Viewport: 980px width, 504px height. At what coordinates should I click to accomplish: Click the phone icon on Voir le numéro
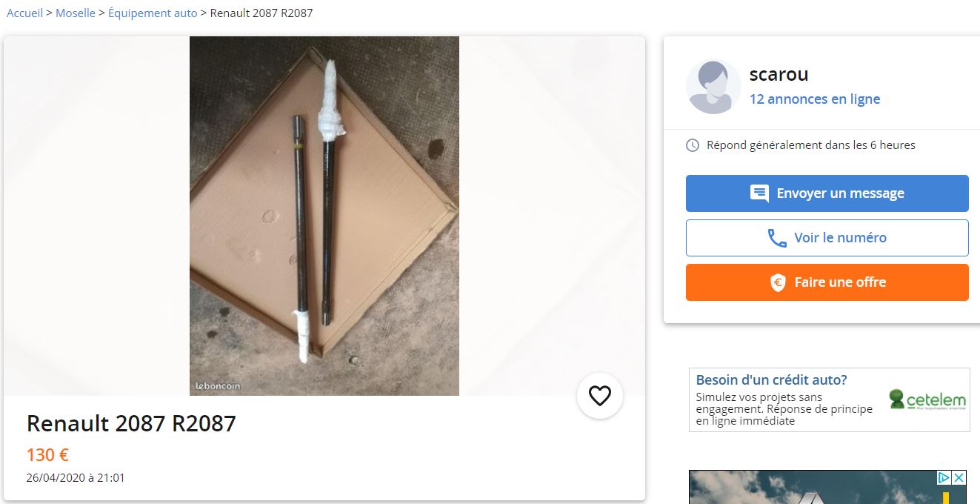point(777,238)
